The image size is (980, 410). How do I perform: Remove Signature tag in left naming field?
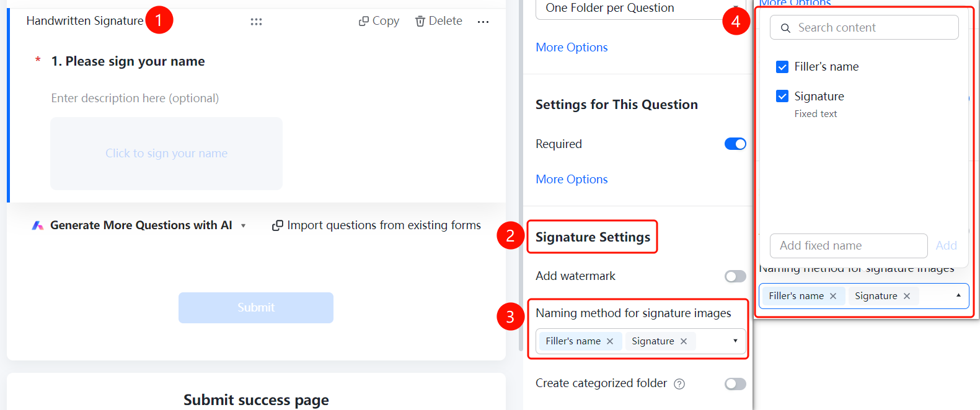(684, 341)
